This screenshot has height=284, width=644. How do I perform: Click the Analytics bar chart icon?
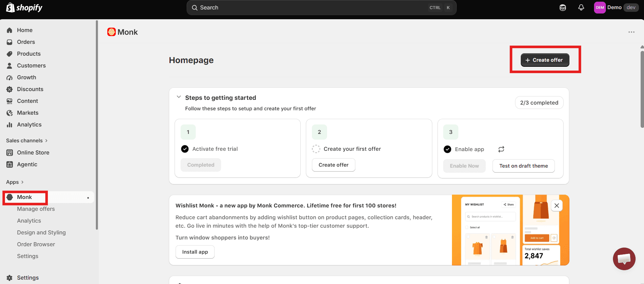tap(9, 124)
